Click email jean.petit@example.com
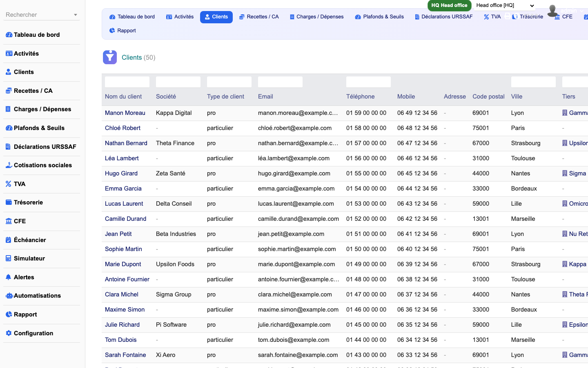The height and width of the screenshot is (368, 588). [291, 234]
